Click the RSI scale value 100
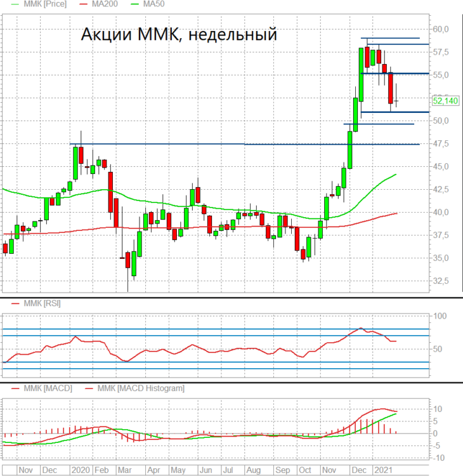The height and width of the screenshot is (476, 463). pyautogui.click(x=440, y=316)
